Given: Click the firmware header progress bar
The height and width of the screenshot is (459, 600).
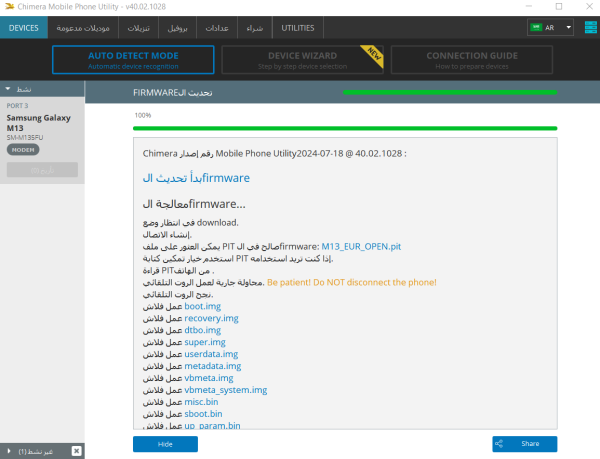Looking at the screenshot, I should click(x=450, y=92).
